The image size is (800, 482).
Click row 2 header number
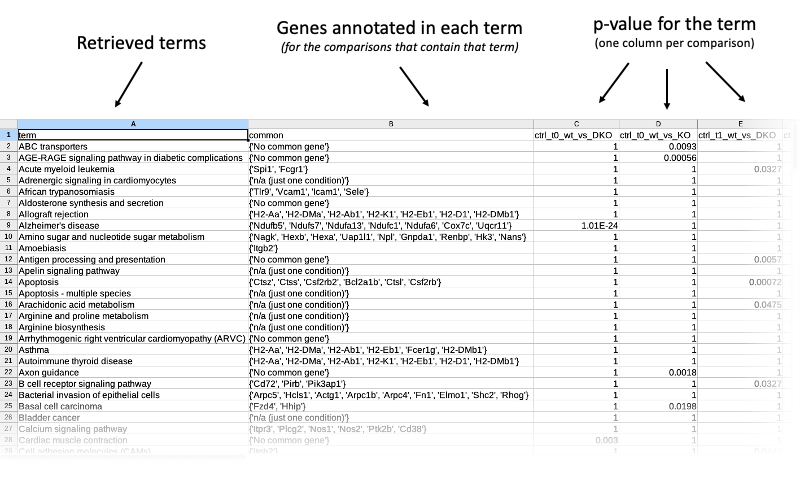point(8,146)
